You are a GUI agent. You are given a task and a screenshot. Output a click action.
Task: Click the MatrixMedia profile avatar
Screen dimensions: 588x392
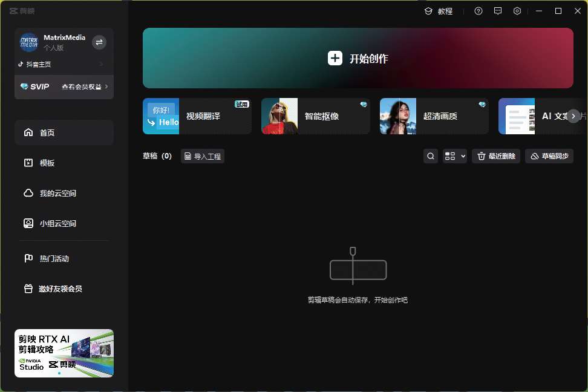point(29,42)
